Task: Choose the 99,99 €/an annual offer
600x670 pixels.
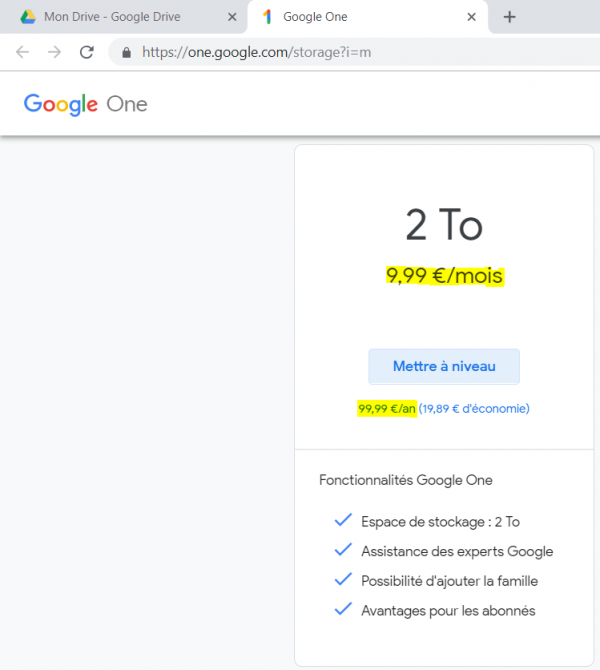Action: pos(387,409)
